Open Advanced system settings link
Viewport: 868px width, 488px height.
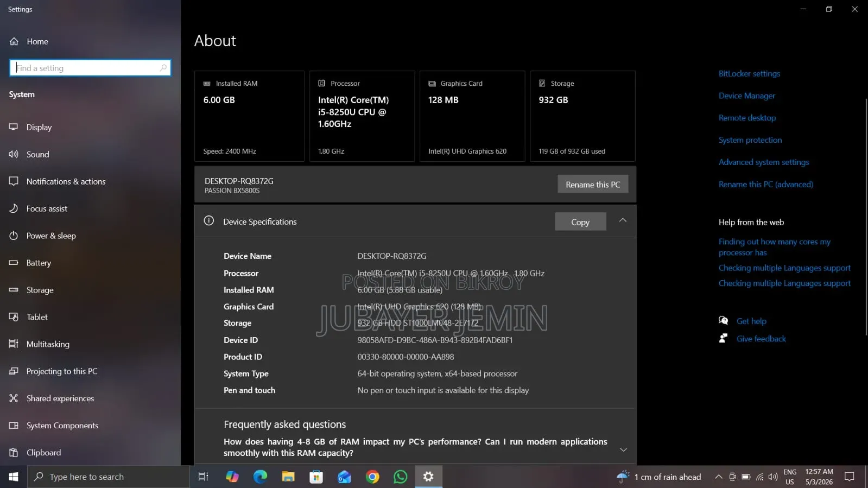[764, 162]
